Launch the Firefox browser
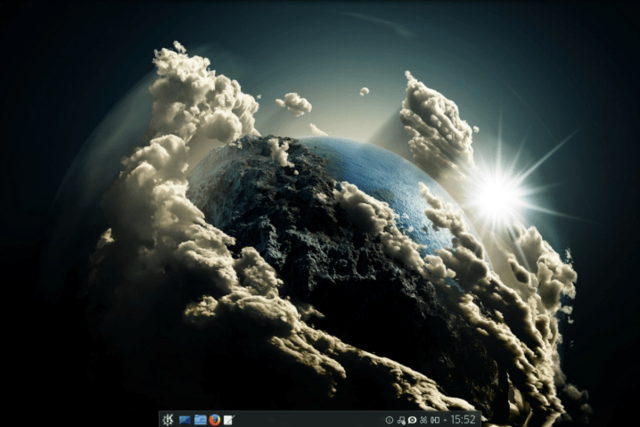The width and height of the screenshot is (640, 427). coord(215,420)
